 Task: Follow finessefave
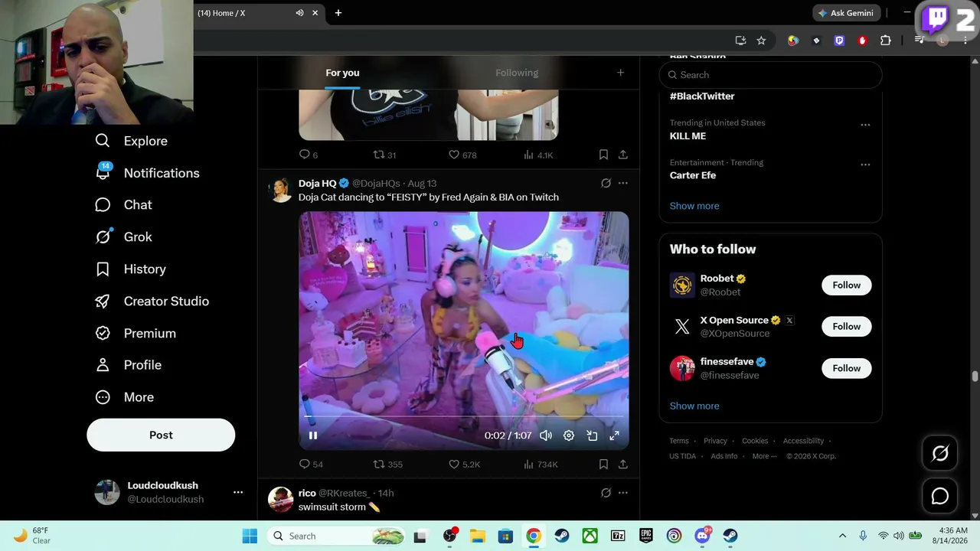click(x=847, y=368)
